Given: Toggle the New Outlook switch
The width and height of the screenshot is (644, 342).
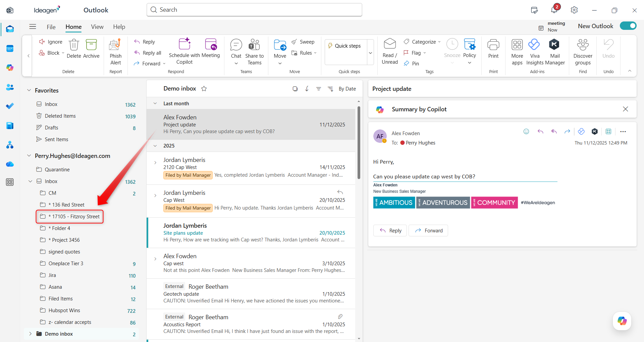Looking at the screenshot, I should click(x=628, y=26).
